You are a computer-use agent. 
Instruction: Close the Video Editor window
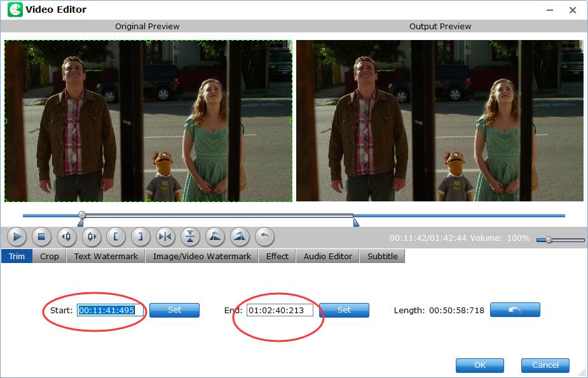pos(573,11)
